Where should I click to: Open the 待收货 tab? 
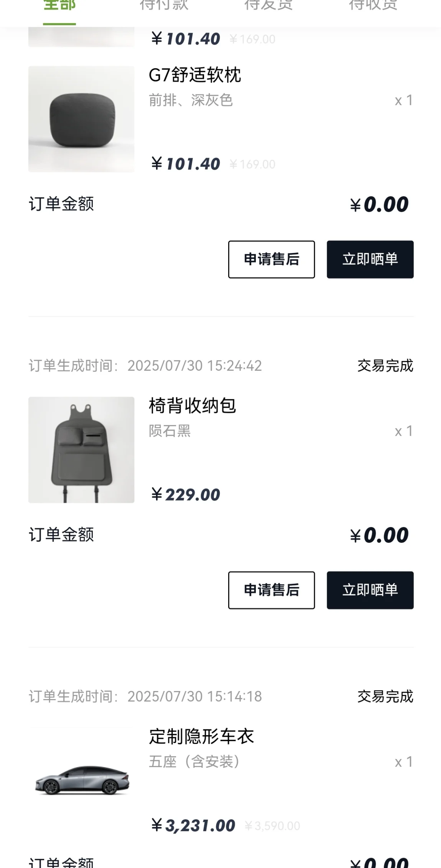374,6
